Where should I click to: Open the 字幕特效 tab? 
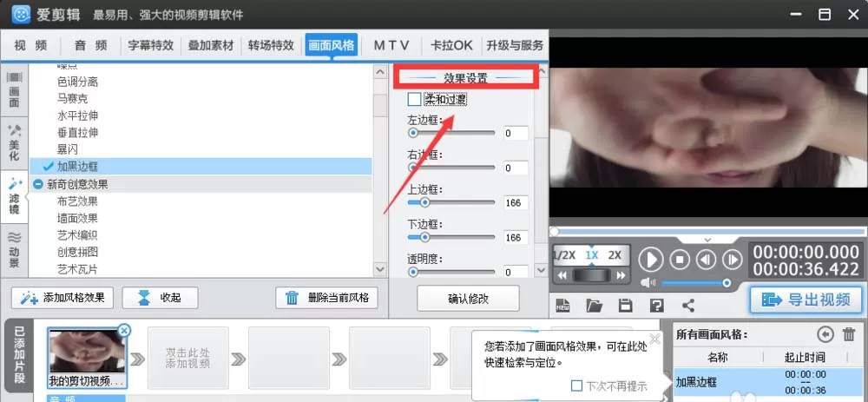pos(150,45)
